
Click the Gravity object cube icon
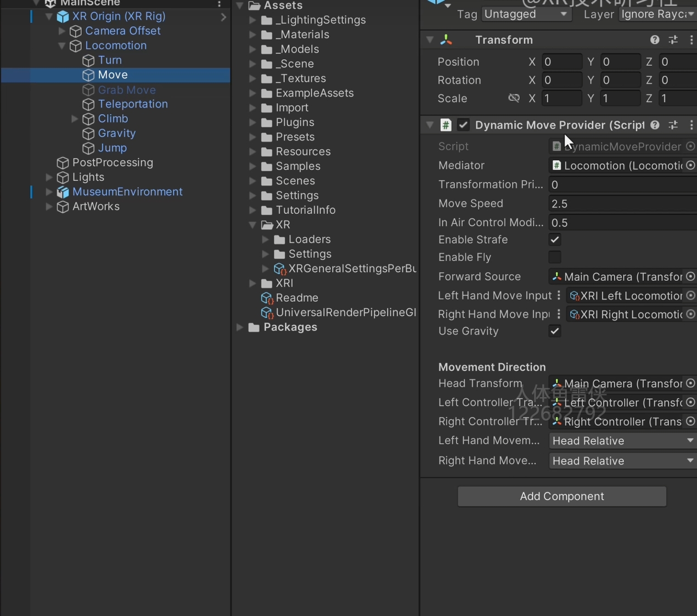coord(88,133)
